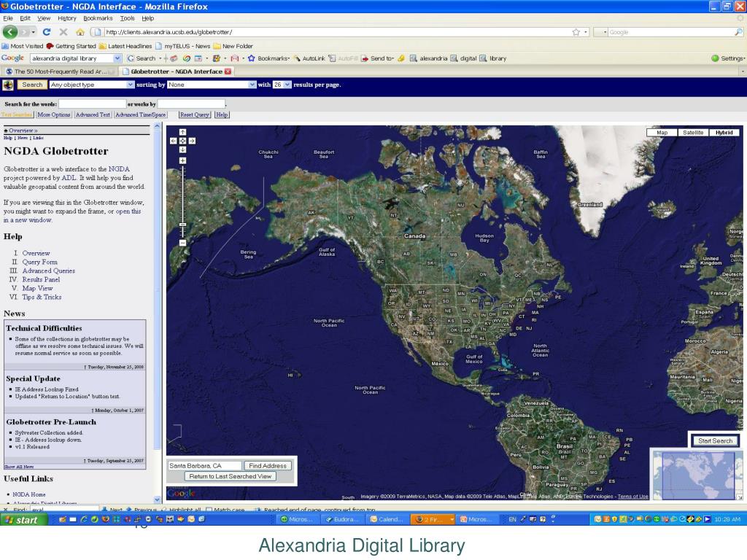Viewport: 747px width, 560px height.
Task: Open the Eudora taskbar button
Action: tap(341, 519)
